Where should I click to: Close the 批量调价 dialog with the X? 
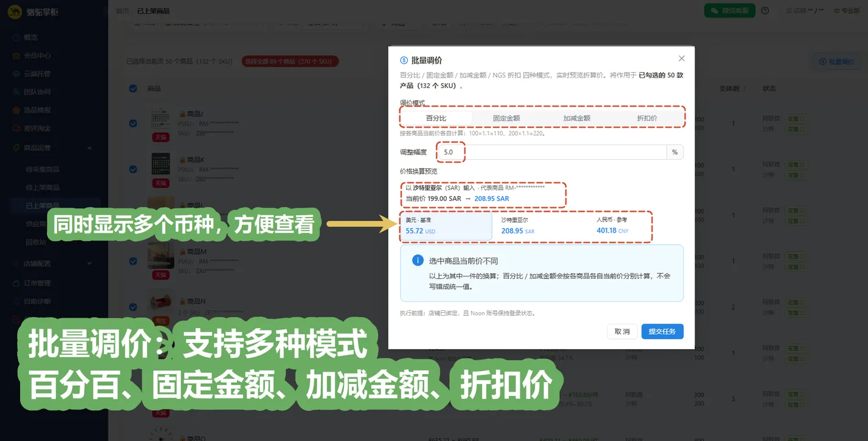681,58
